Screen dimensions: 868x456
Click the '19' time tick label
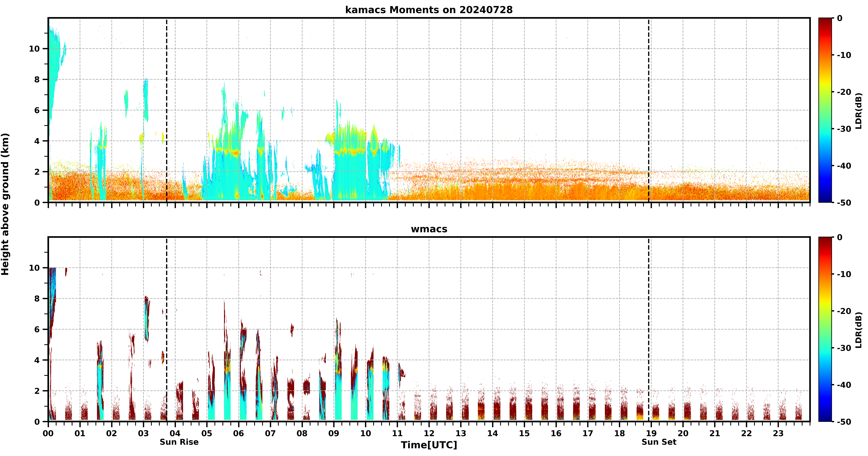point(651,433)
